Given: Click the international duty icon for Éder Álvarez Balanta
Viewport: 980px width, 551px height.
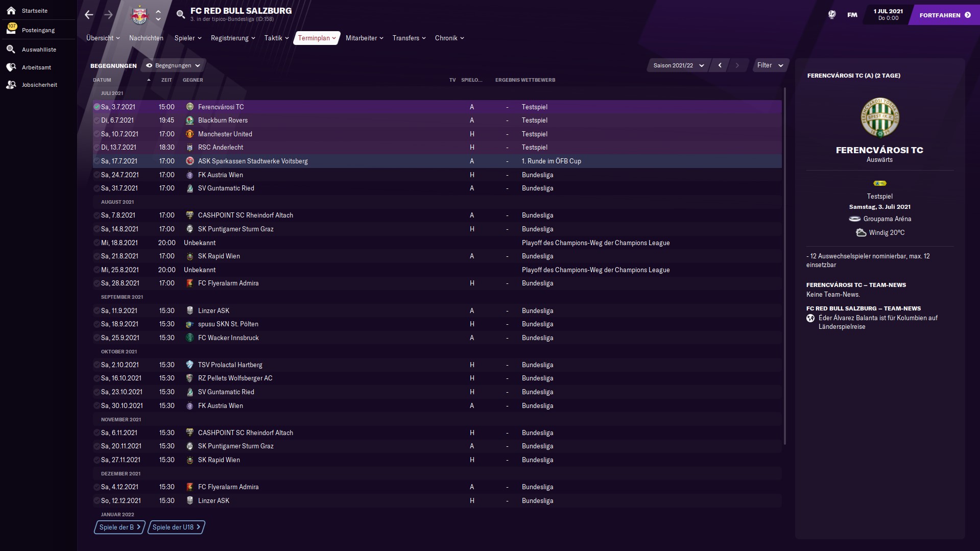Looking at the screenshot, I should (810, 318).
